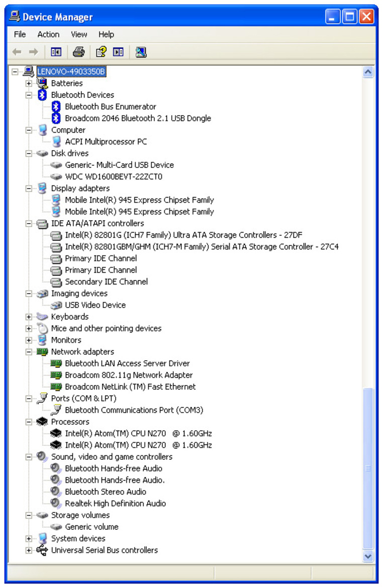Click the scrollbar up arrow

tap(368, 72)
